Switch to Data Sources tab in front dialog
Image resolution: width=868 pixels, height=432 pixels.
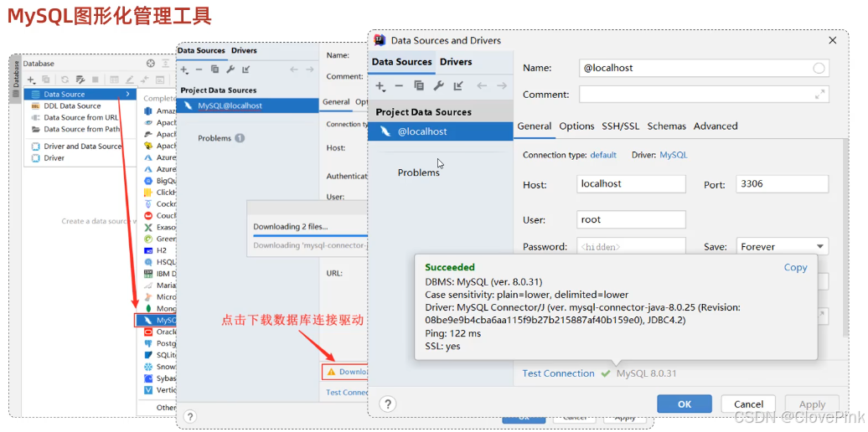[x=402, y=62]
